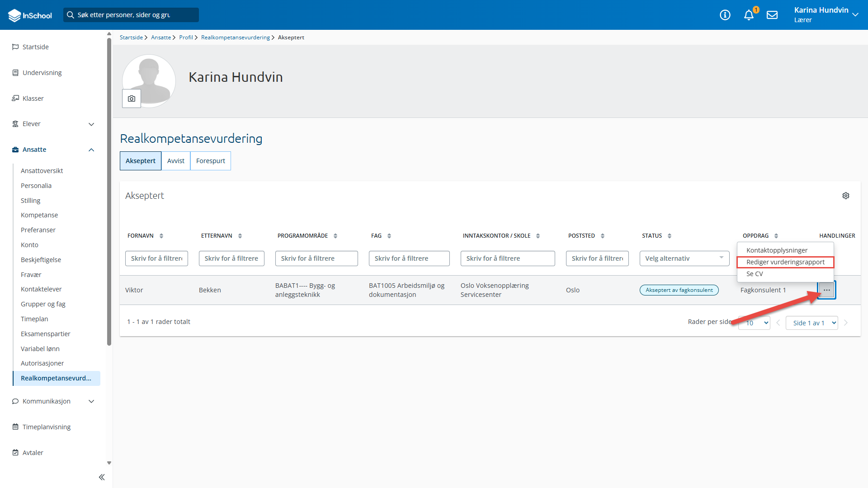The image size is (868, 488).
Task: Focus the Fag filter field
Action: click(409, 258)
